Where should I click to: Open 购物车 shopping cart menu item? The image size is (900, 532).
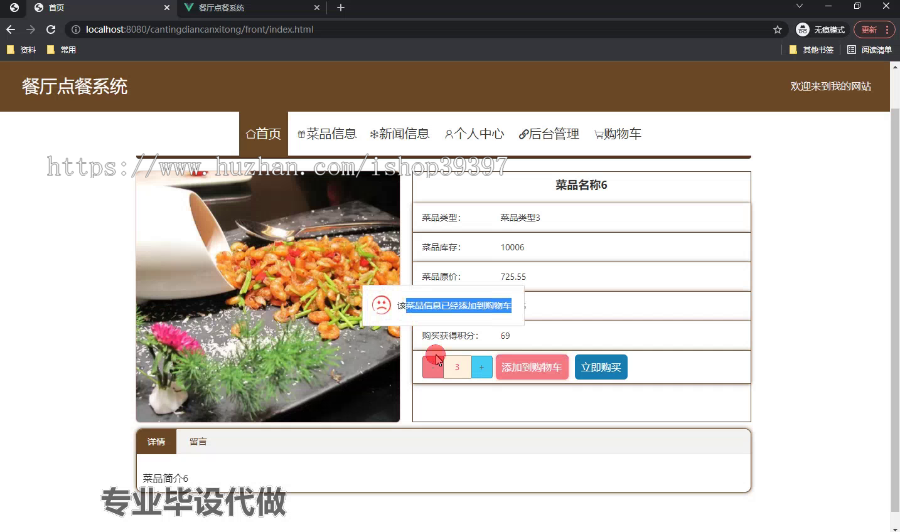pyautogui.click(x=618, y=134)
